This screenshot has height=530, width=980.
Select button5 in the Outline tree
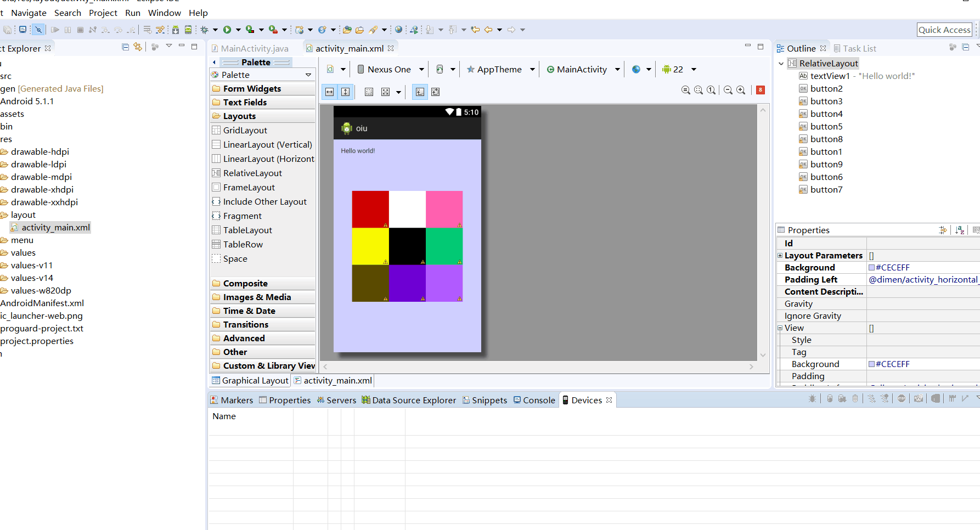pos(826,126)
